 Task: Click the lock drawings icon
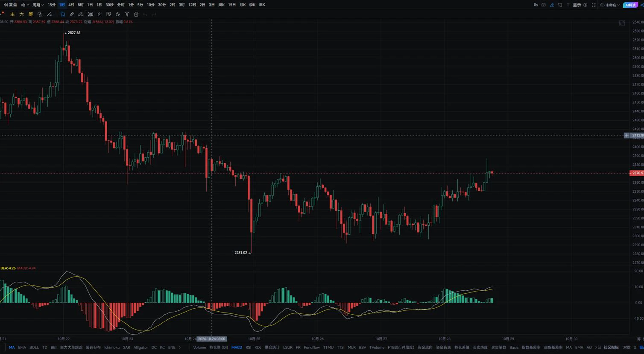click(100, 14)
